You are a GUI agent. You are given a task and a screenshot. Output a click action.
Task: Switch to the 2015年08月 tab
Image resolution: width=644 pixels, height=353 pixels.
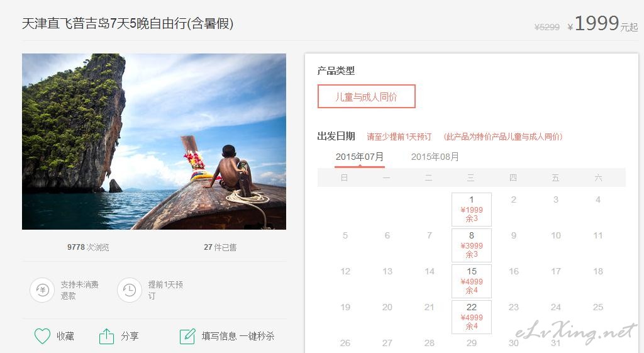click(435, 157)
